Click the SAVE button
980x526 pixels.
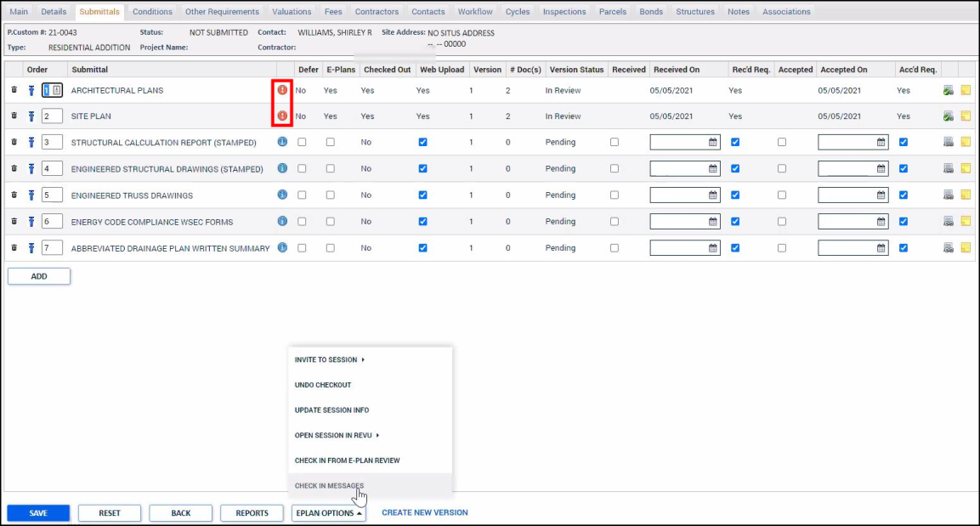(37, 512)
